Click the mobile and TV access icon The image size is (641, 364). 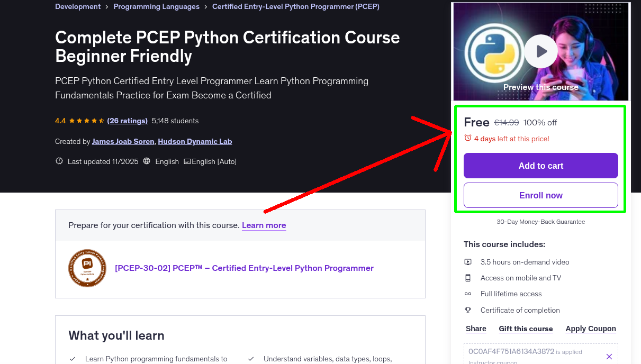coord(468,277)
